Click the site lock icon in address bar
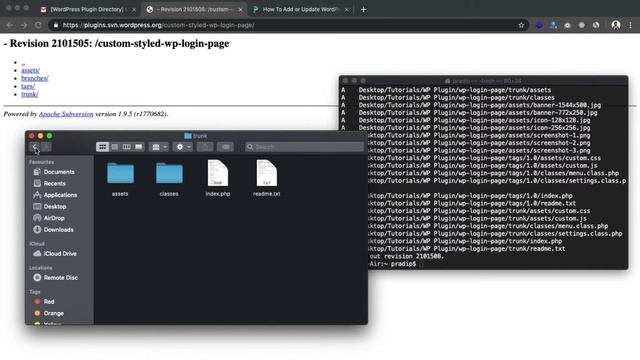Viewport: 640px width, 360px height. [56, 25]
